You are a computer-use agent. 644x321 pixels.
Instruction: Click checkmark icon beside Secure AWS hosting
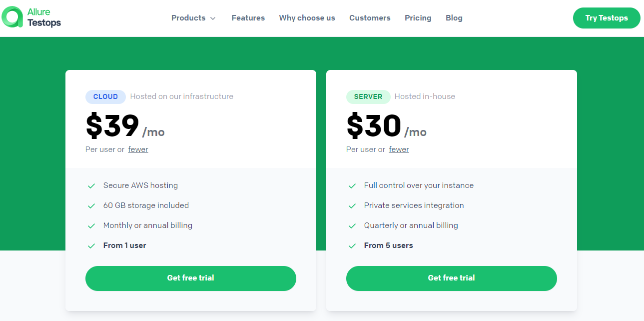coord(91,186)
